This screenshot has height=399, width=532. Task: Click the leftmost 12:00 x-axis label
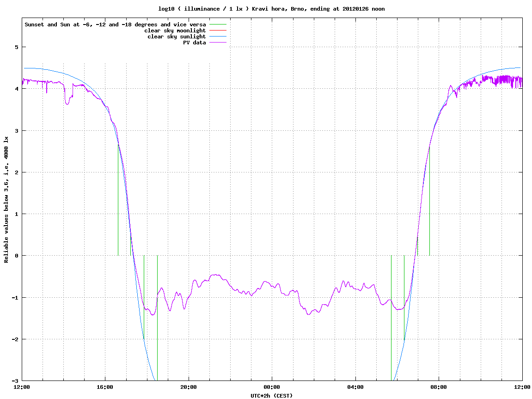(x=22, y=387)
